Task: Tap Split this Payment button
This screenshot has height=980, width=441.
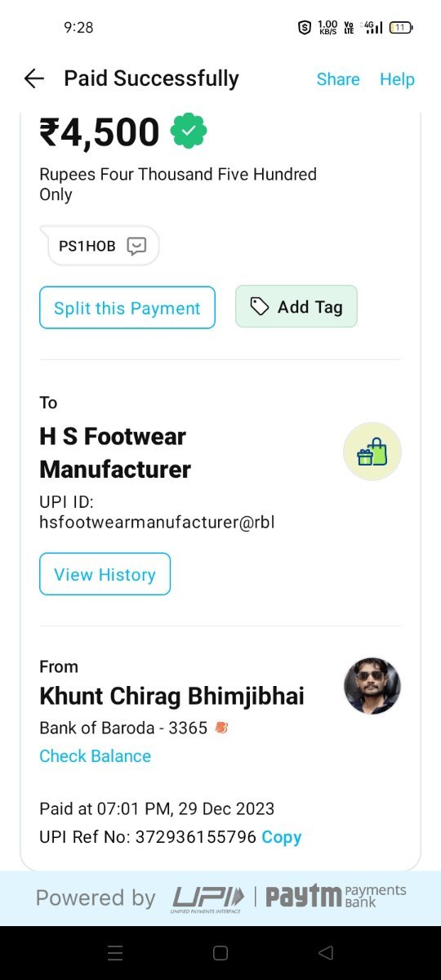Action: coord(127,307)
